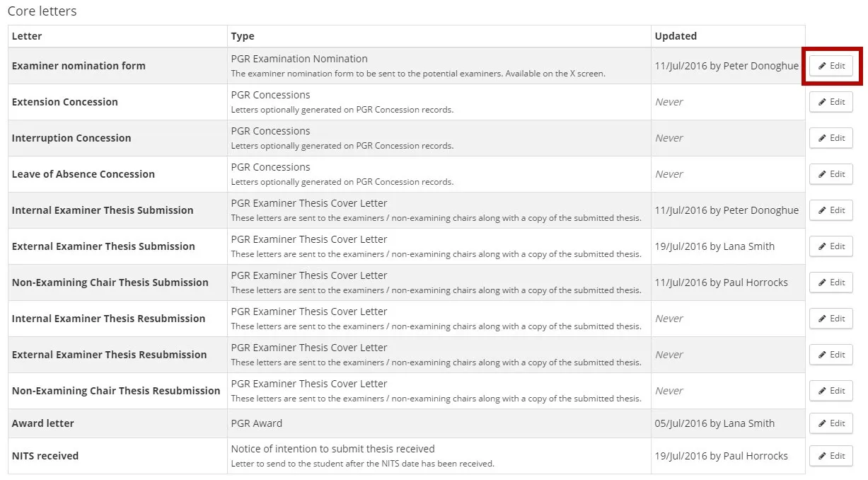Edit External Examiner Thesis Resubmission letter
Viewport: 868px width, 480px height.
coord(831,355)
